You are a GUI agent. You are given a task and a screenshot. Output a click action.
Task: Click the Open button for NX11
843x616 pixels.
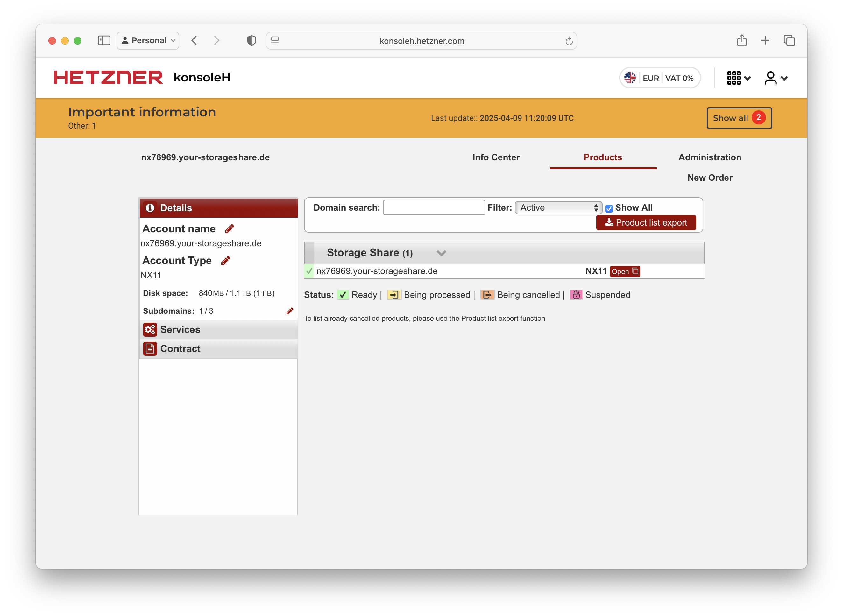pos(625,271)
